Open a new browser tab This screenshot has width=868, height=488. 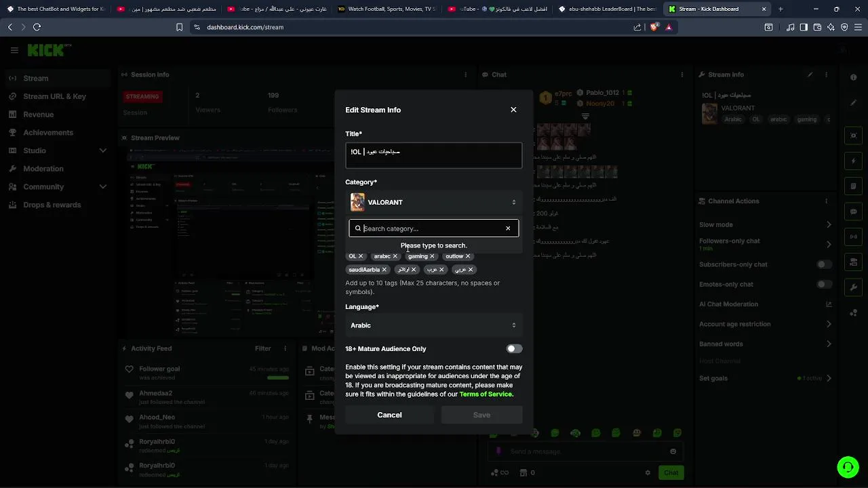781,9
